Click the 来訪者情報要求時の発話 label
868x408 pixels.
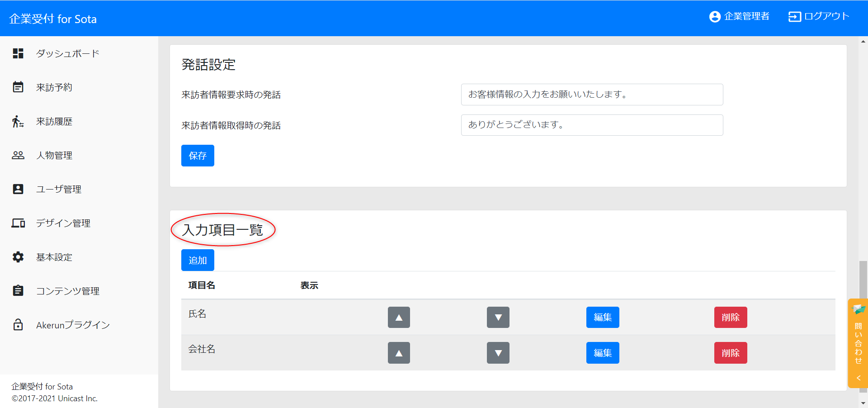(x=231, y=95)
